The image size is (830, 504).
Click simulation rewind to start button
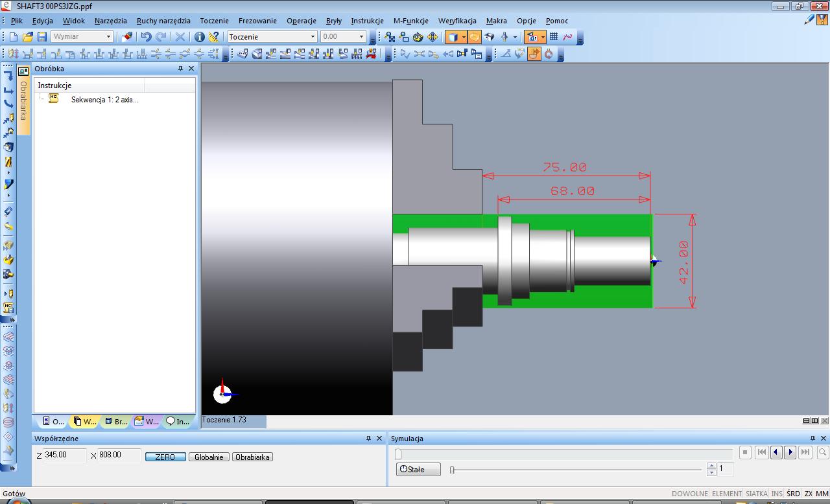click(x=762, y=453)
